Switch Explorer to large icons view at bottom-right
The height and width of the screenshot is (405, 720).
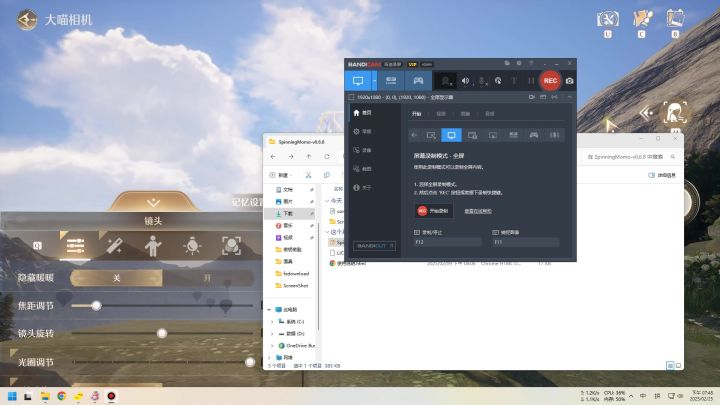pos(678,366)
